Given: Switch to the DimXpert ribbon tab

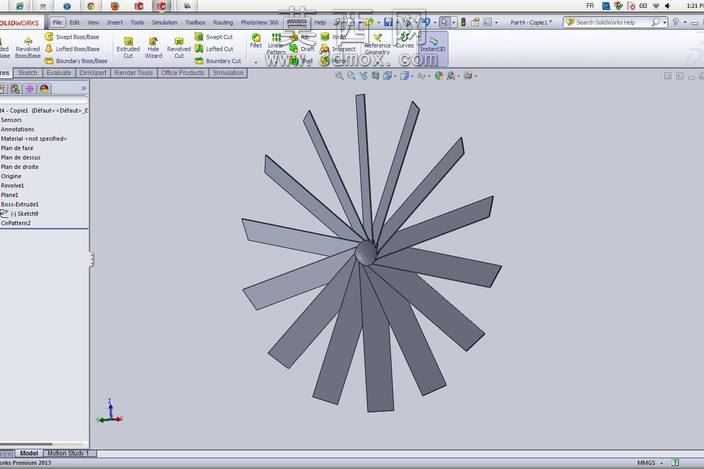Looking at the screenshot, I should (x=93, y=73).
